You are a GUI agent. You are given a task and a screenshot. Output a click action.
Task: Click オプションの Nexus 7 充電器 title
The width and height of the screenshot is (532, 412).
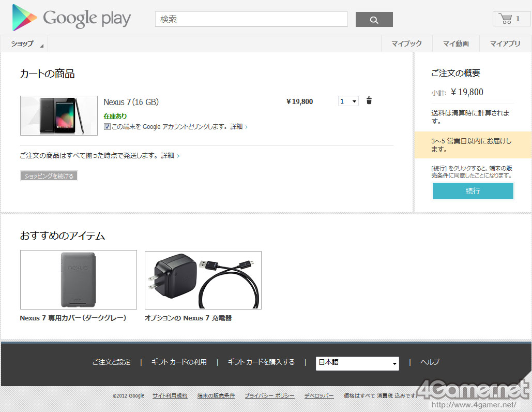point(188,318)
